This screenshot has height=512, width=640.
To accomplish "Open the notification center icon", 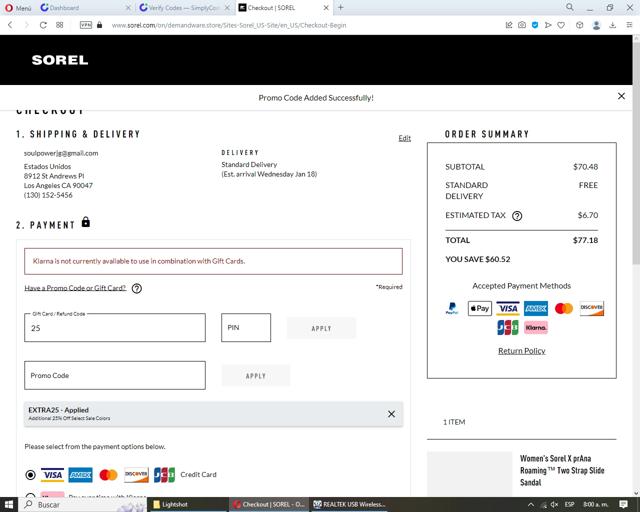I will click(x=623, y=505).
